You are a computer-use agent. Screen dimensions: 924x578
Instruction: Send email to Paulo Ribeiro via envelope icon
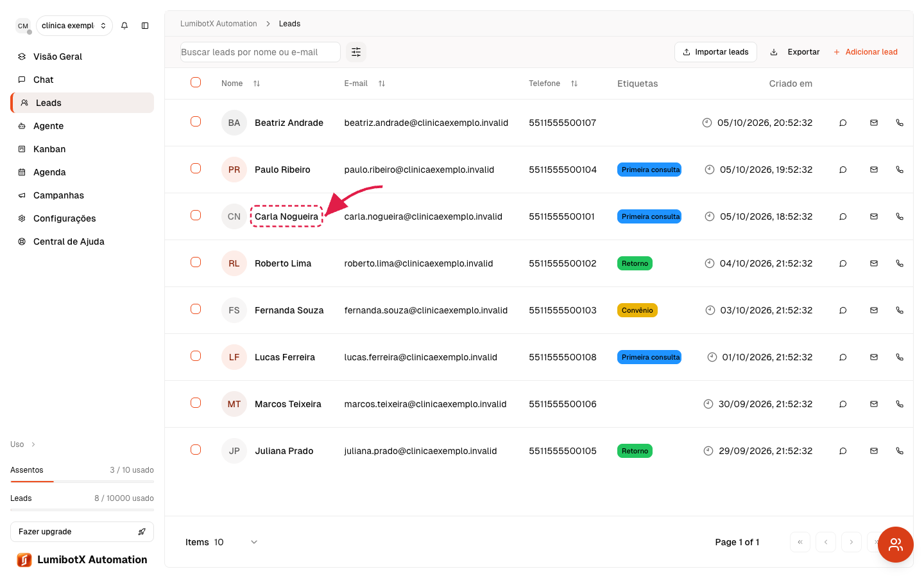(874, 170)
